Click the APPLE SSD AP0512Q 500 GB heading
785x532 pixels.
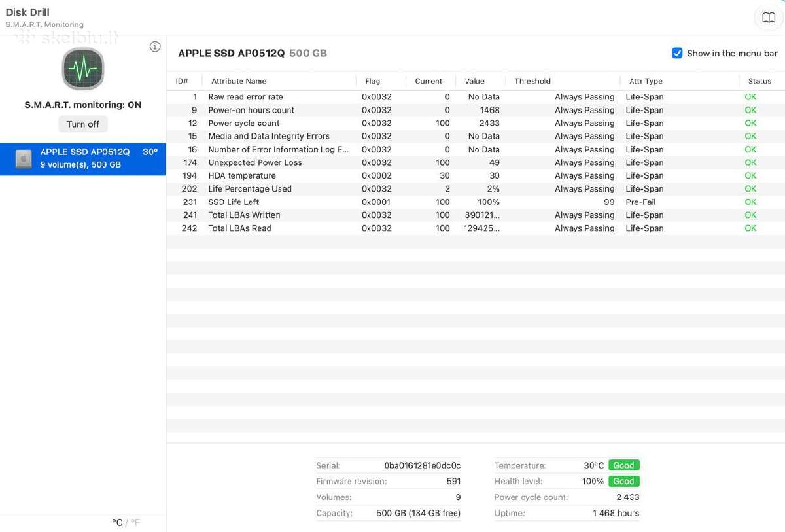[253, 53]
